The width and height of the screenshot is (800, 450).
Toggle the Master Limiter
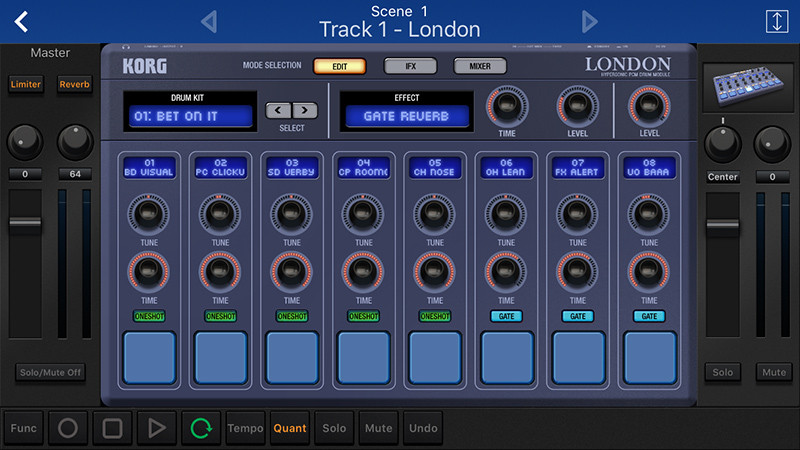26,84
